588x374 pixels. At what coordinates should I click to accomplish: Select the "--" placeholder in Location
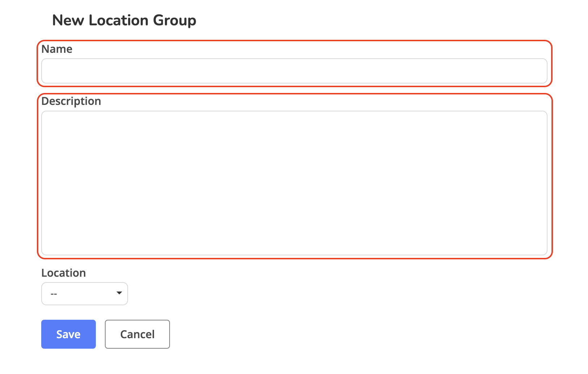pyautogui.click(x=54, y=294)
